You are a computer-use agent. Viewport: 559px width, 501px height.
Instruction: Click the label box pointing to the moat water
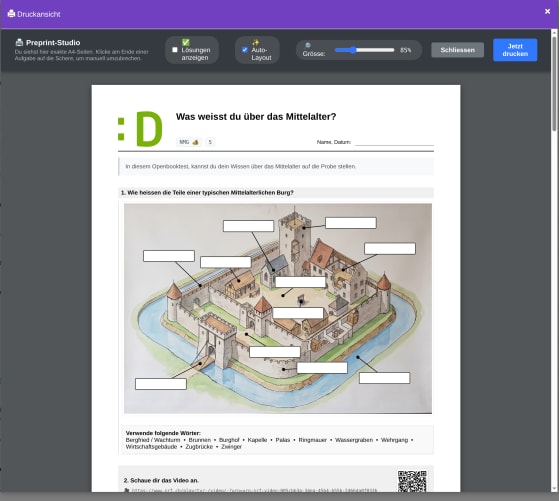pyautogui.click(x=384, y=378)
